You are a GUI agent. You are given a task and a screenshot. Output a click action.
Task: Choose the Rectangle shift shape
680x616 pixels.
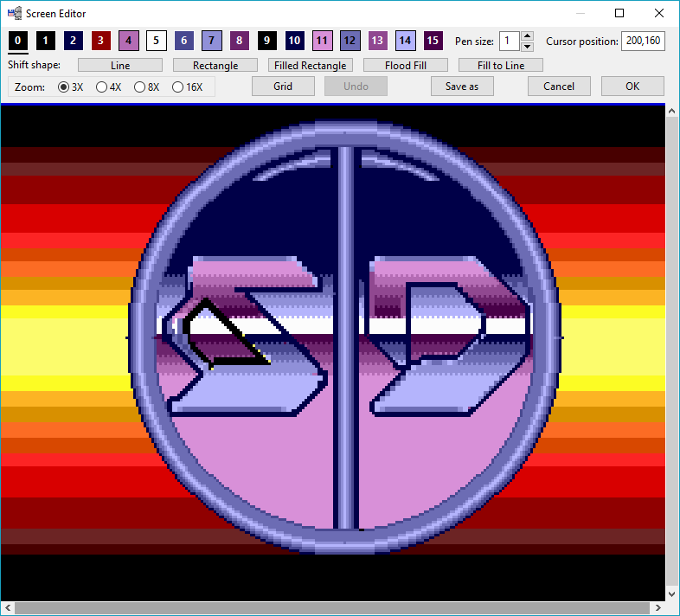215,65
